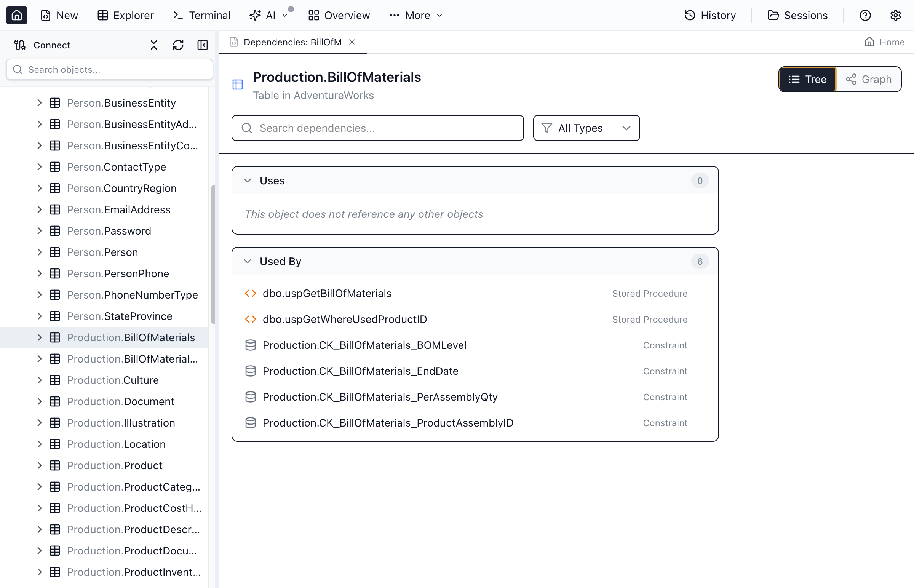914x588 pixels.
Task: Collapse the Used By section
Action: [x=248, y=261]
